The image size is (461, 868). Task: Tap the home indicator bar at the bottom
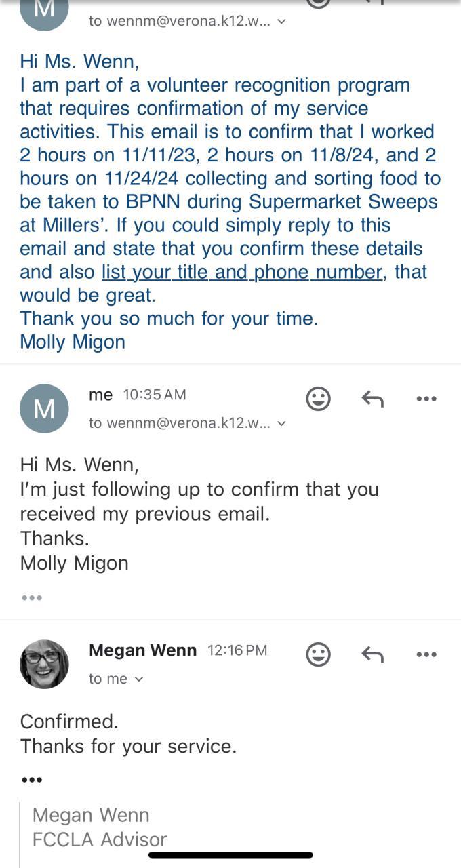pyautogui.click(x=230, y=855)
